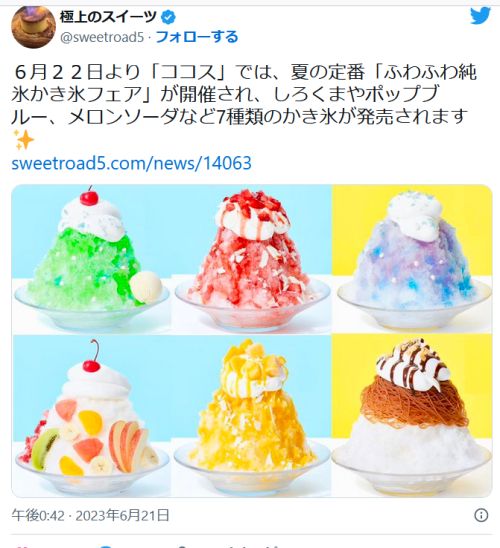500x548 pixels.
Task: Open the @sweetroad5 handle
Action: [102, 37]
